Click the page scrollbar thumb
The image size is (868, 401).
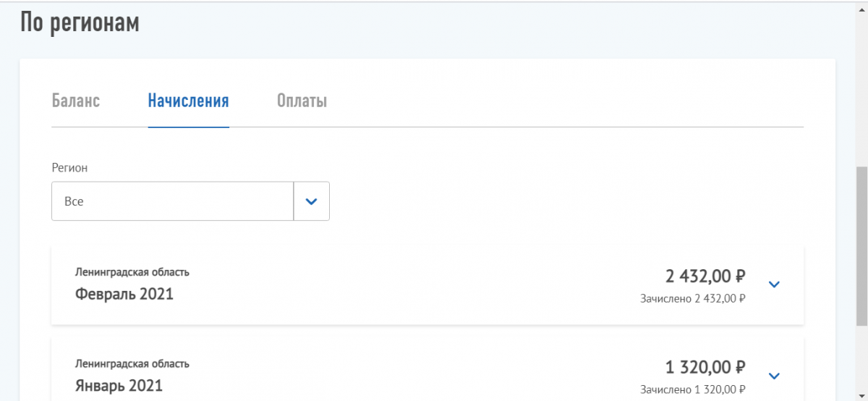tap(861, 246)
